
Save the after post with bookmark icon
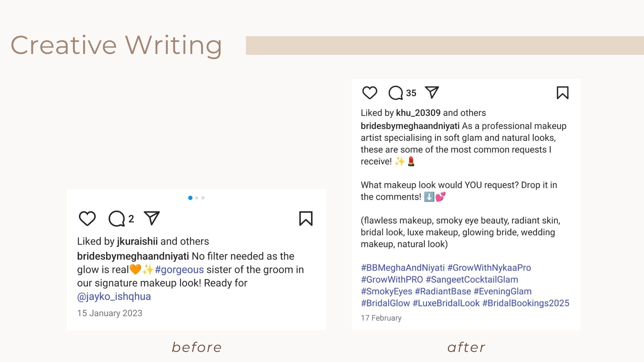tap(562, 93)
